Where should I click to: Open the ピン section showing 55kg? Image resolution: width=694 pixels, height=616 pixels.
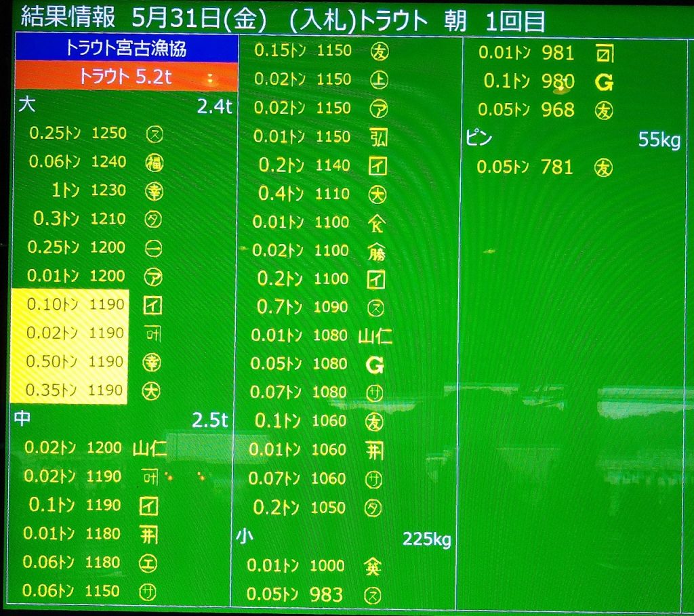tap(573, 140)
